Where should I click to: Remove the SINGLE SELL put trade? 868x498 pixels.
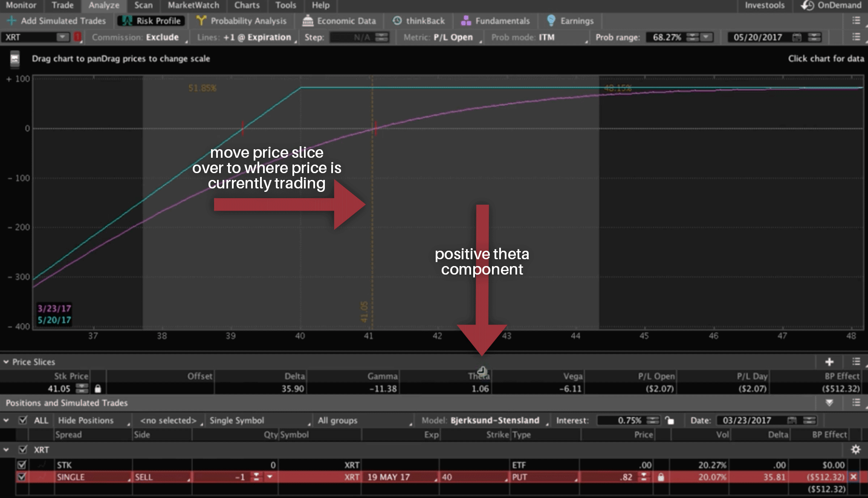pos(853,477)
